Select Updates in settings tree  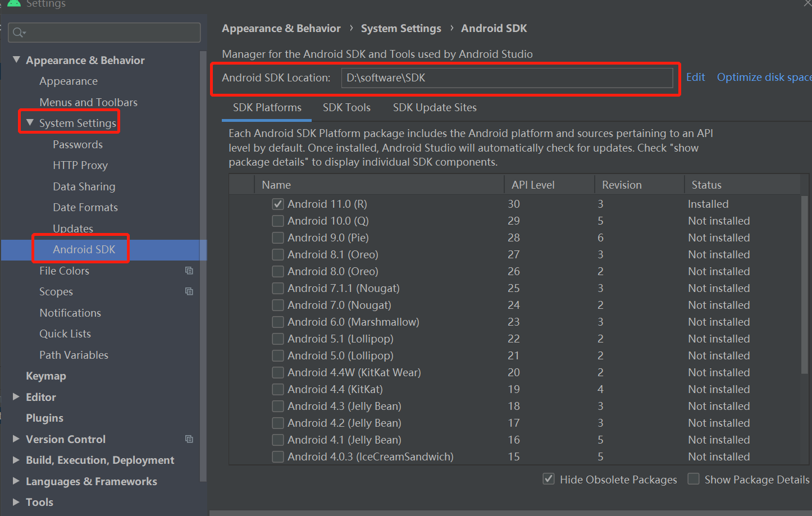(x=73, y=229)
